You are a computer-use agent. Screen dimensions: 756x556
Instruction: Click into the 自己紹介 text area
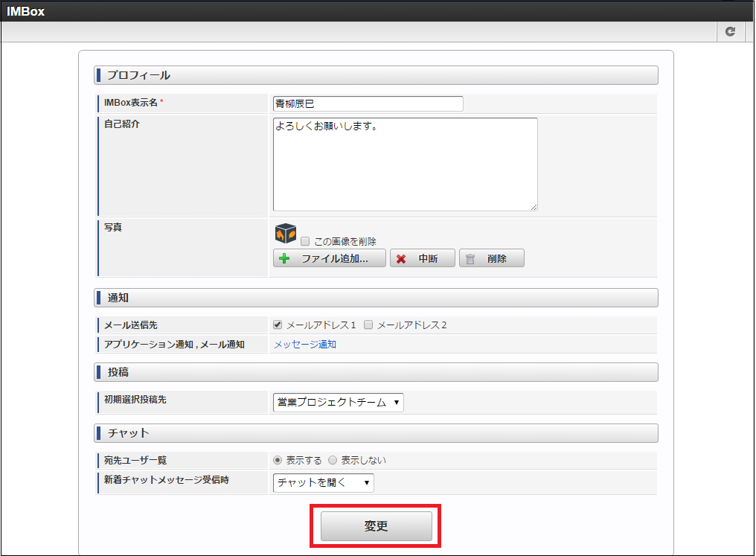tap(406, 164)
